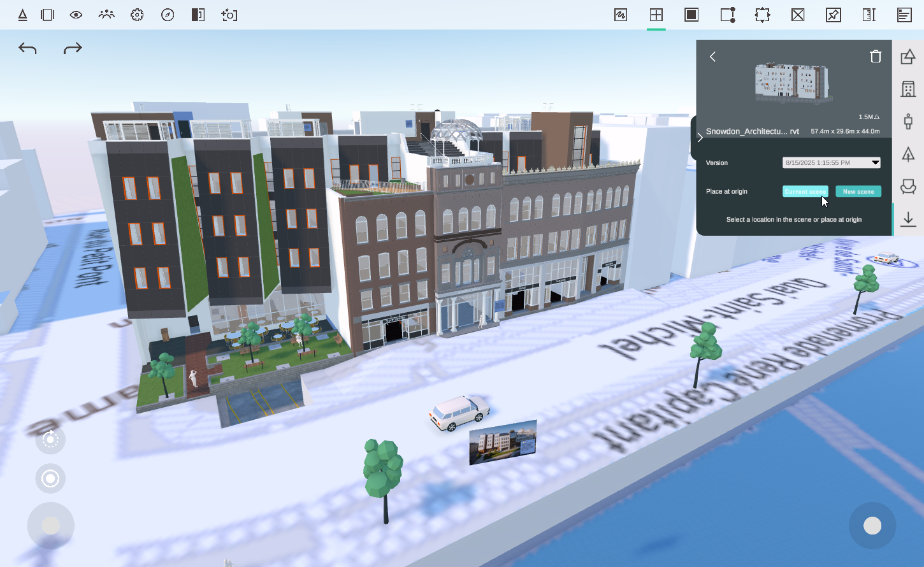Click the 'Version' label text
The width and height of the screenshot is (924, 567).
717,163
